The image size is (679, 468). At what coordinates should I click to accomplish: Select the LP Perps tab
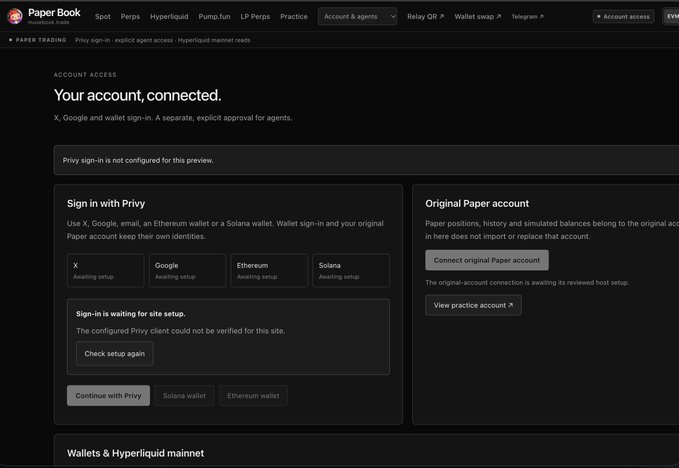tap(255, 16)
